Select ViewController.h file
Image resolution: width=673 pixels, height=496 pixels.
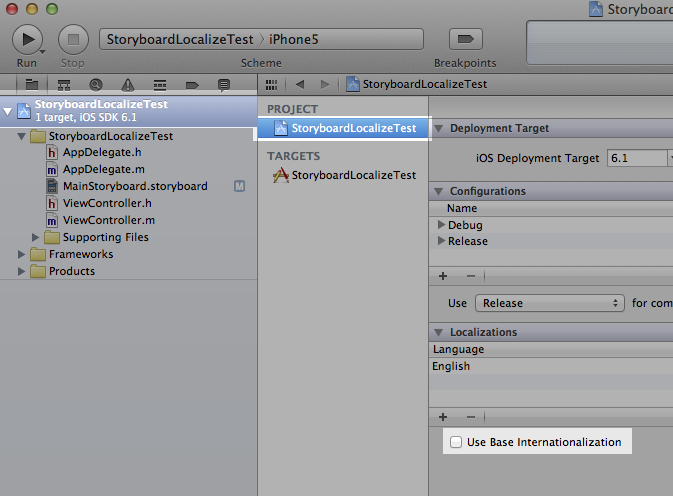coord(107,203)
